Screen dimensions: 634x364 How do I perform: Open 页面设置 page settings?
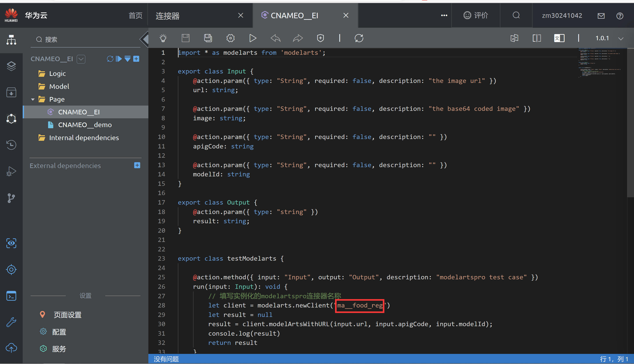[67, 315]
